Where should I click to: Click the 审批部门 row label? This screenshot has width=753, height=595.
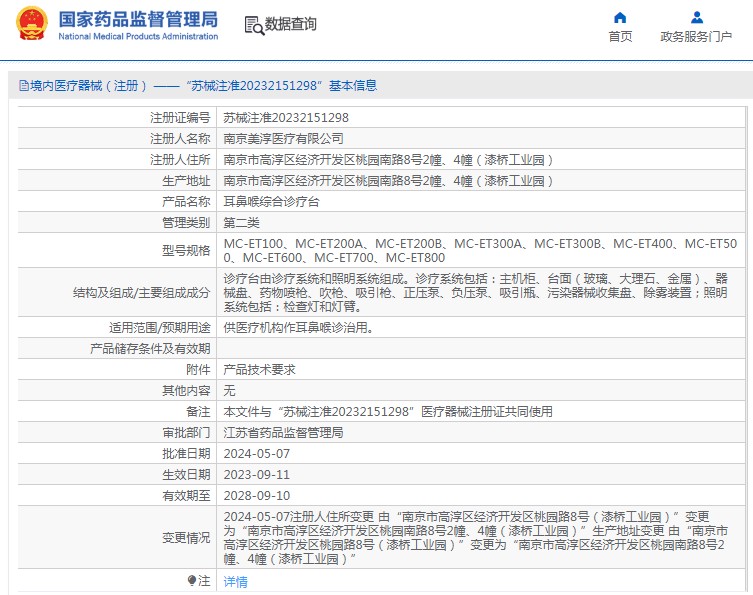pos(186,433)
